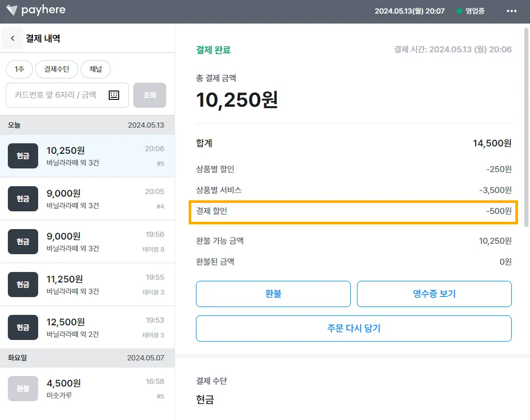Open the 1주 period filter
This screenshot has height=420, width=530.
click(19, 69)
